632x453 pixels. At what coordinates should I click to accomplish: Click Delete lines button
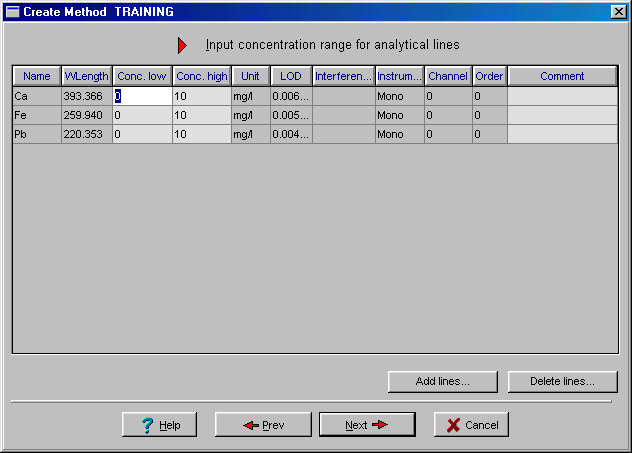(x=562, y=381)
